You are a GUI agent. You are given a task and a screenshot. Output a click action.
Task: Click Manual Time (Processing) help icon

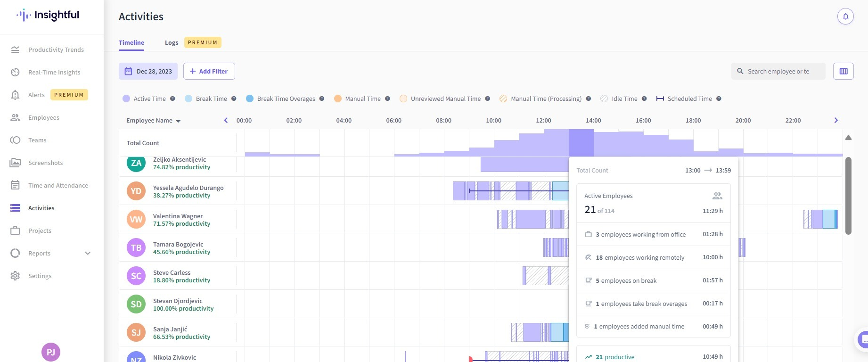(589, 99)
